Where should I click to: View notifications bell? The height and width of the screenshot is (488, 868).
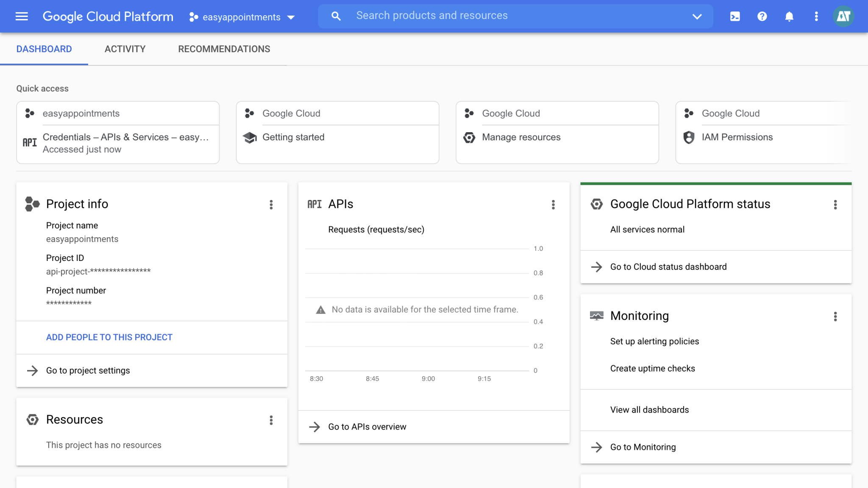tap(789, 16)
